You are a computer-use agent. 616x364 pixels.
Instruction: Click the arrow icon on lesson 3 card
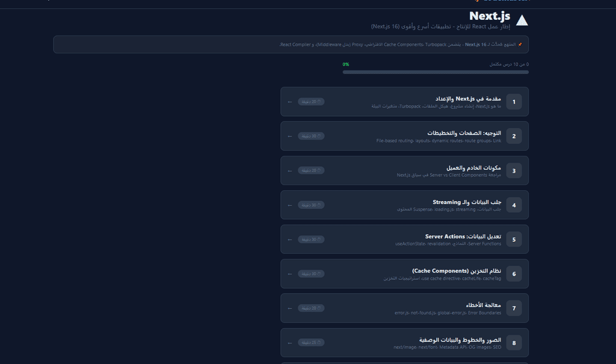click(290, 171)
